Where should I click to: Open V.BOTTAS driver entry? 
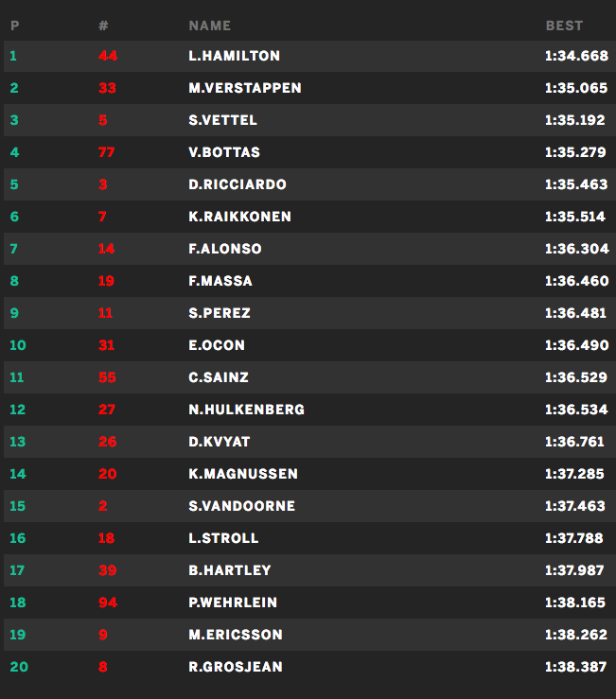(223, 152)
